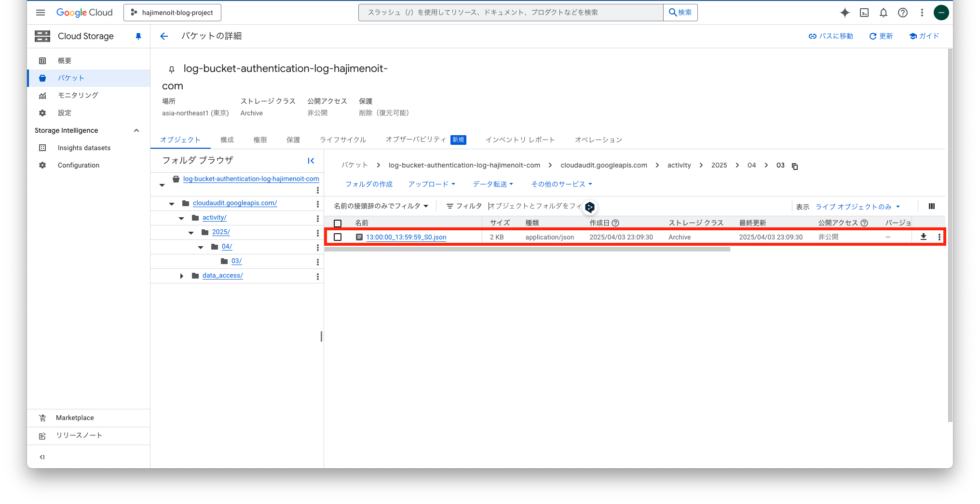Switch to the ライフサイクル tab
The height and width of the screenshot is (504, 980).
343,140
